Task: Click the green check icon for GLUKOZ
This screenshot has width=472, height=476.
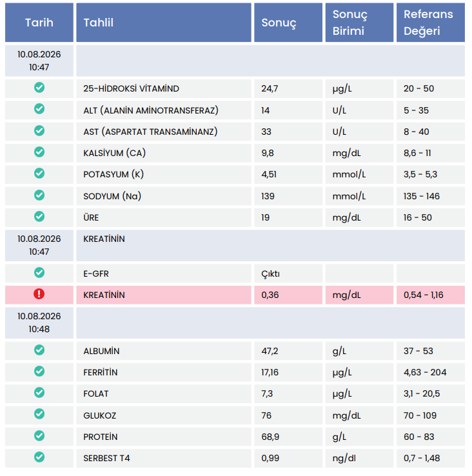Action: coord(39,414)
